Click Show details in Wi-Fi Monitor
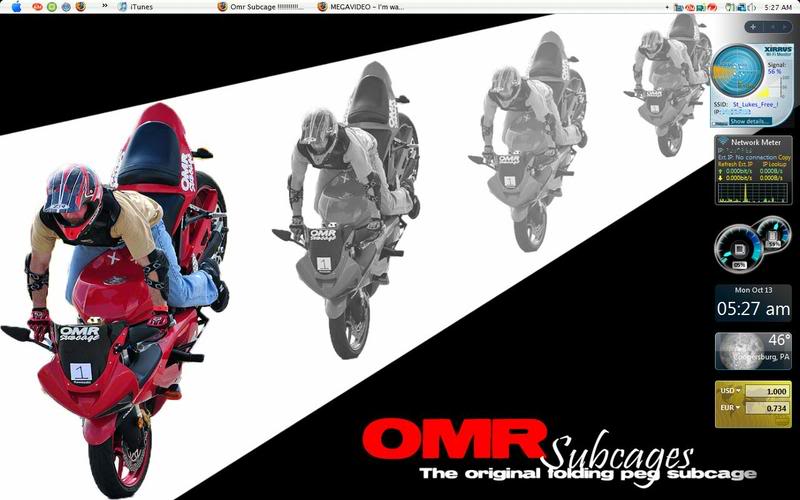 point(750,121)
